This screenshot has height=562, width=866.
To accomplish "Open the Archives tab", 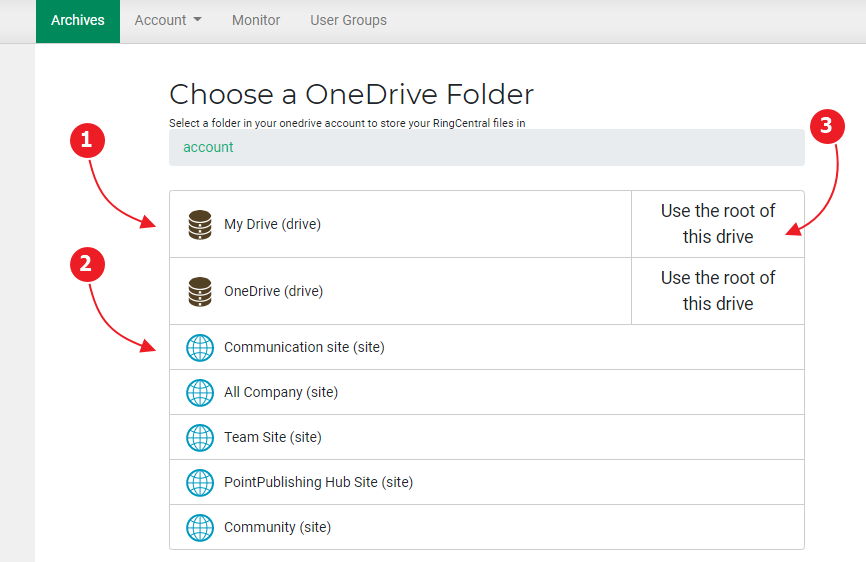I will 78,21.
